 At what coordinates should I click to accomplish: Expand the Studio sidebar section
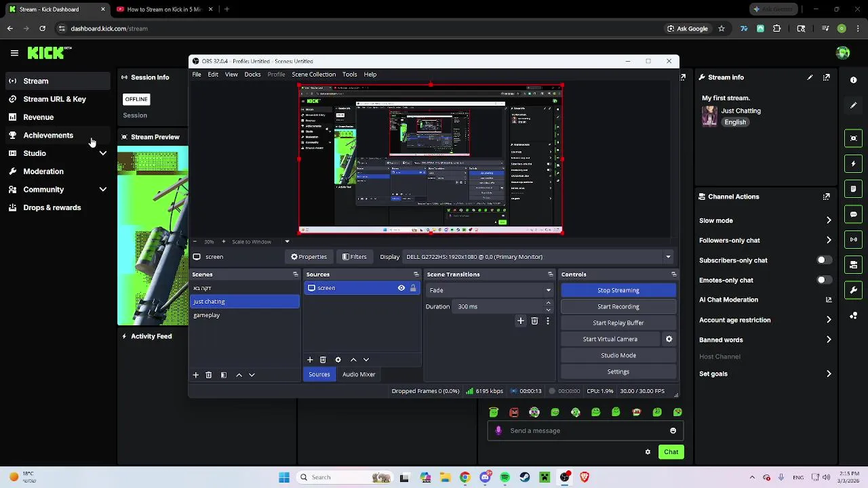(103, 153)
